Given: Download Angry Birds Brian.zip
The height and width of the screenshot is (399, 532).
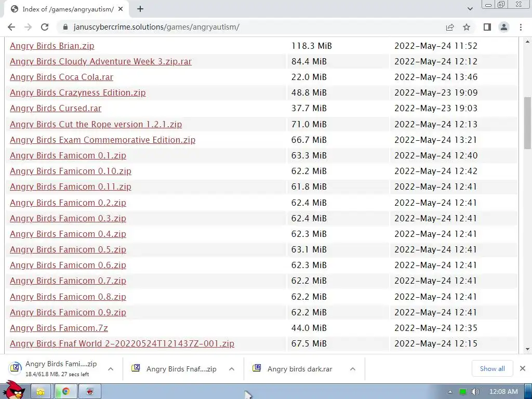Looking at the screenshot, I should [x=52, y=46].
